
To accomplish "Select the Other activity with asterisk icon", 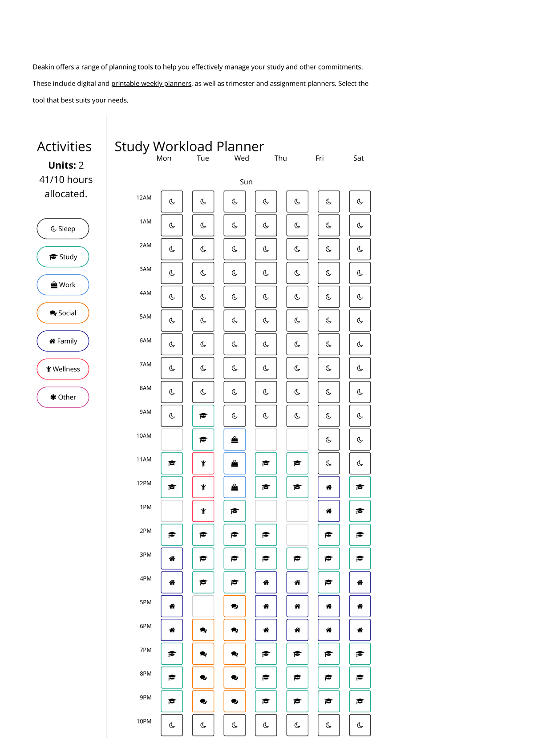I will pos(63,397).
